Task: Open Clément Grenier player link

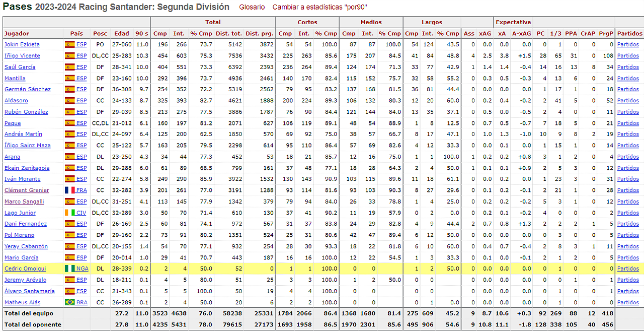Action: point(27,190)
